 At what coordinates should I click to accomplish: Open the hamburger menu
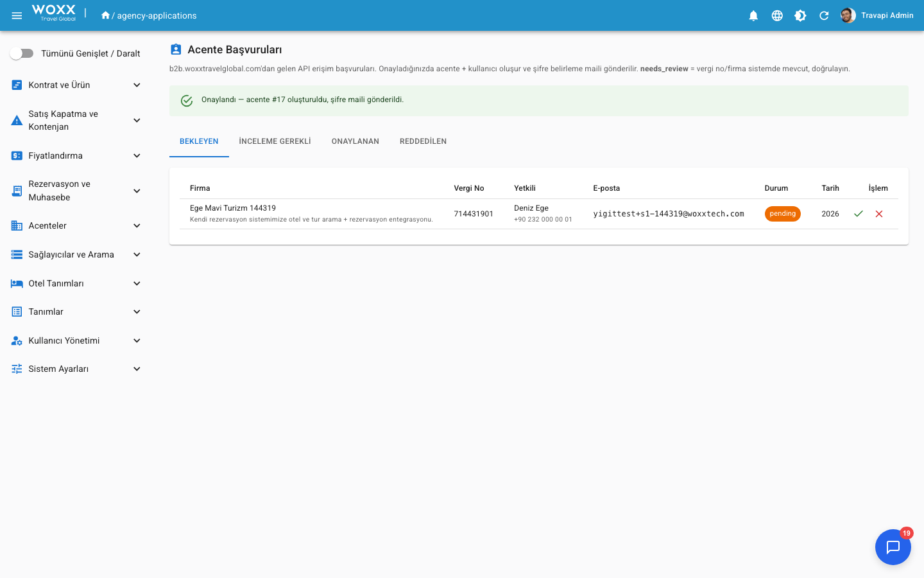pyautogui.click(x=17, y=15)
